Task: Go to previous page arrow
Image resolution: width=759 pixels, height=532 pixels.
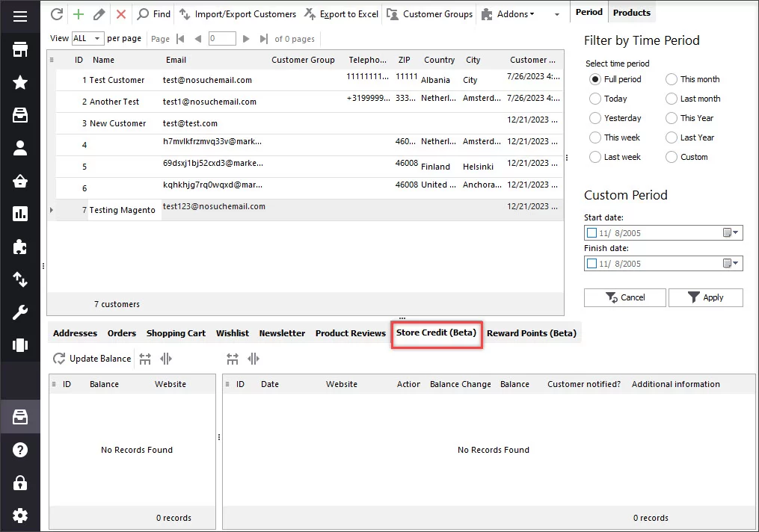Action: click(197, 39)
